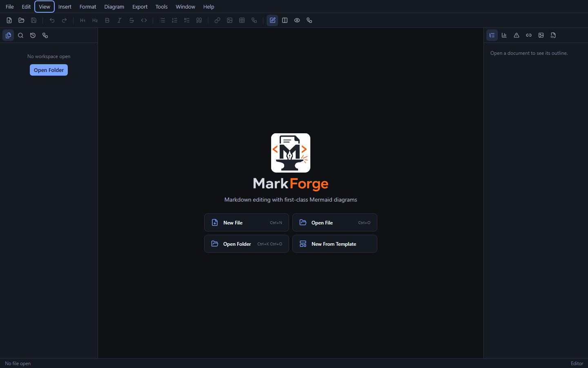Switch to diagram view mode icon next to eye

click(x=309, y=20)
